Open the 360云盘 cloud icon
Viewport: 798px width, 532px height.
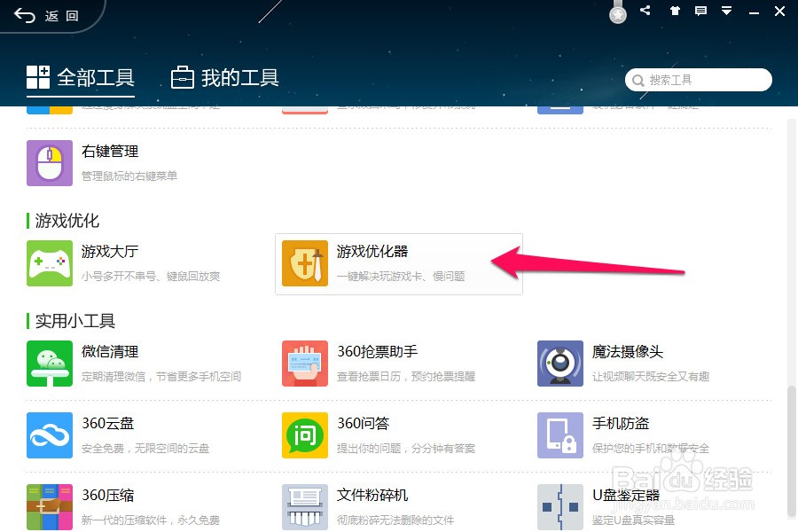click(50, 435)
